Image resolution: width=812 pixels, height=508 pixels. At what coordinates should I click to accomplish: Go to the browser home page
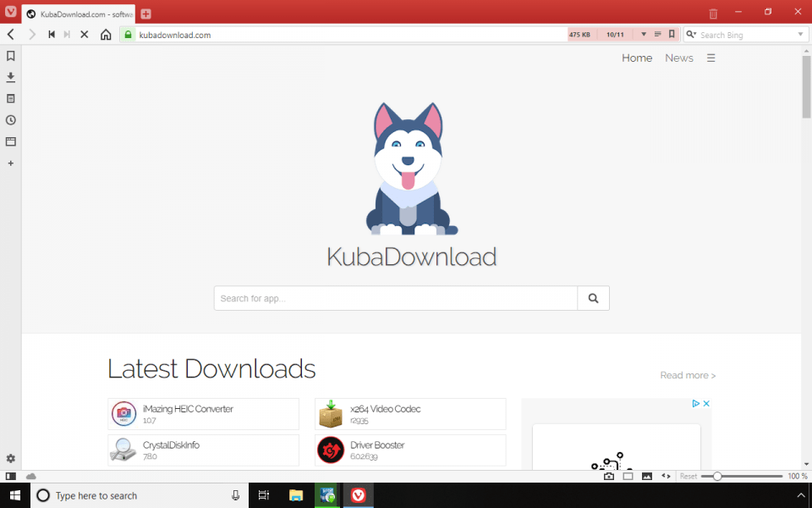tap(106, 35)
